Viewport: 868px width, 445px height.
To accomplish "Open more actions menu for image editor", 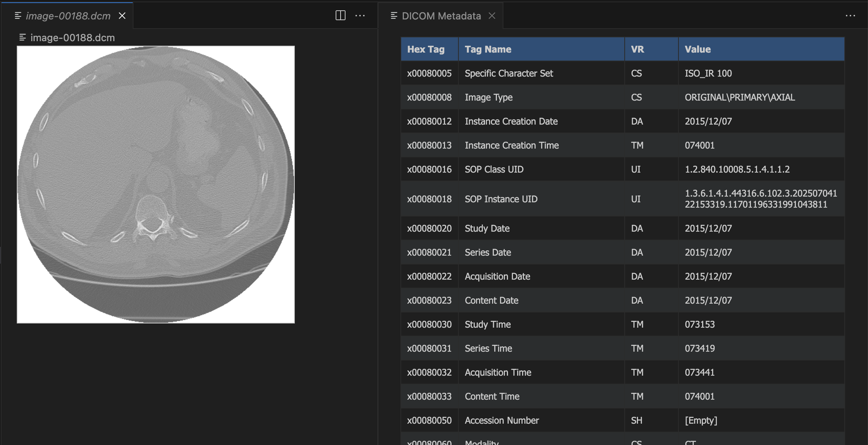I will pos(360,16).
